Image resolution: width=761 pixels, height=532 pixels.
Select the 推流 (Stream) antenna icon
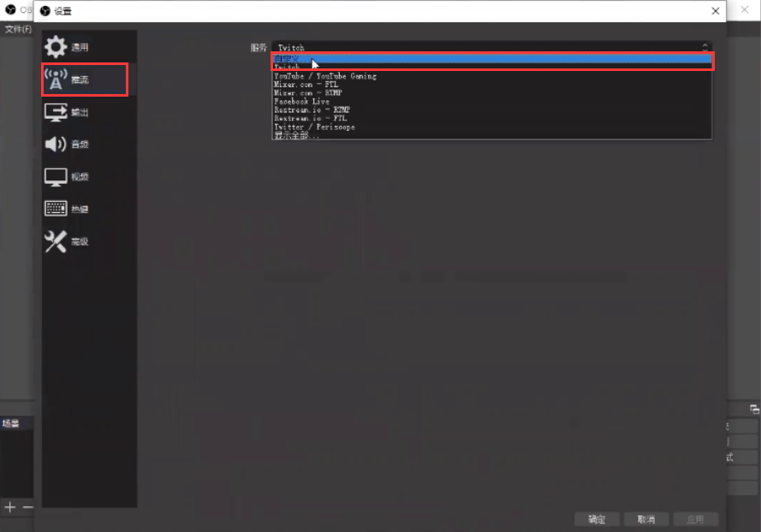[x=56, y=80]
